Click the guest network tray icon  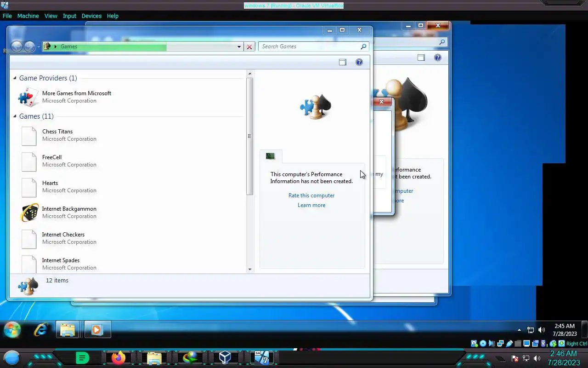point(531,330)
